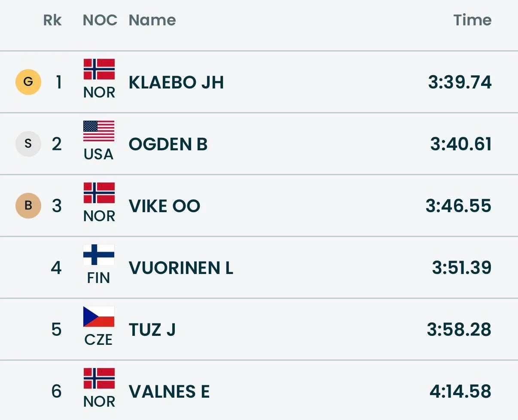Open athlete KLAEBO JH
The width and height of the screenshot is (518, 420).
[x=176, y=82]
